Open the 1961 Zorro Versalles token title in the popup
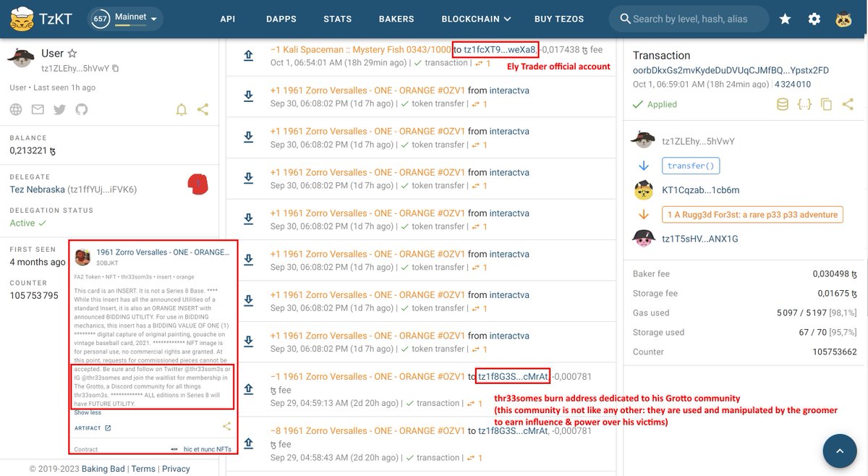Image resolution: width=868 pixels, height=476 pixels. tap(163, 252)
